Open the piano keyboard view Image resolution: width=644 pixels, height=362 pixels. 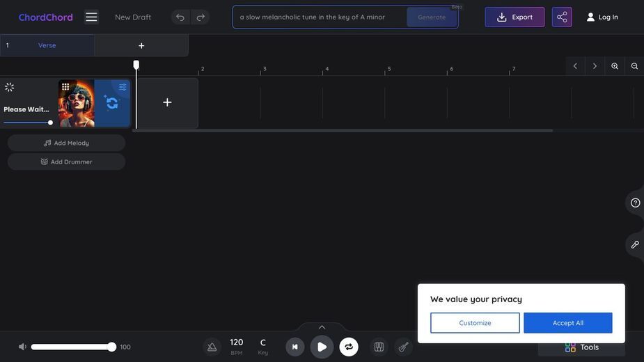pyautogui.click(x=379, y=347)
